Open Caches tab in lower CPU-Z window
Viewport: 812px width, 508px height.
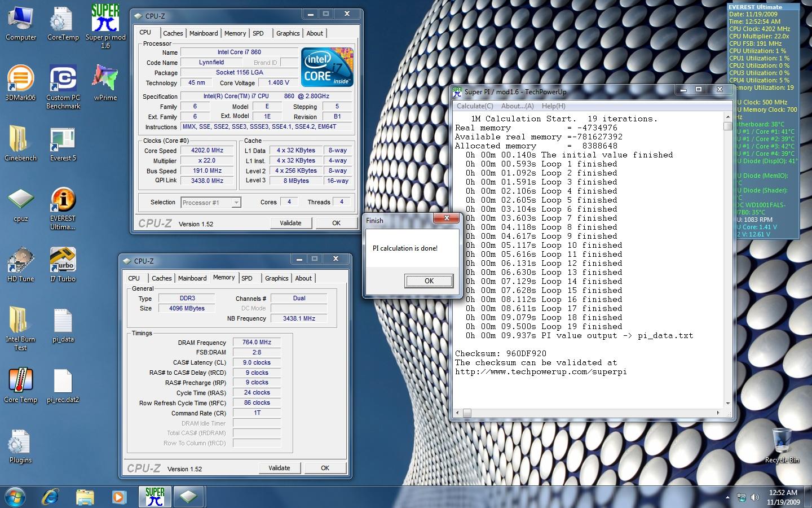pos(161,278)
